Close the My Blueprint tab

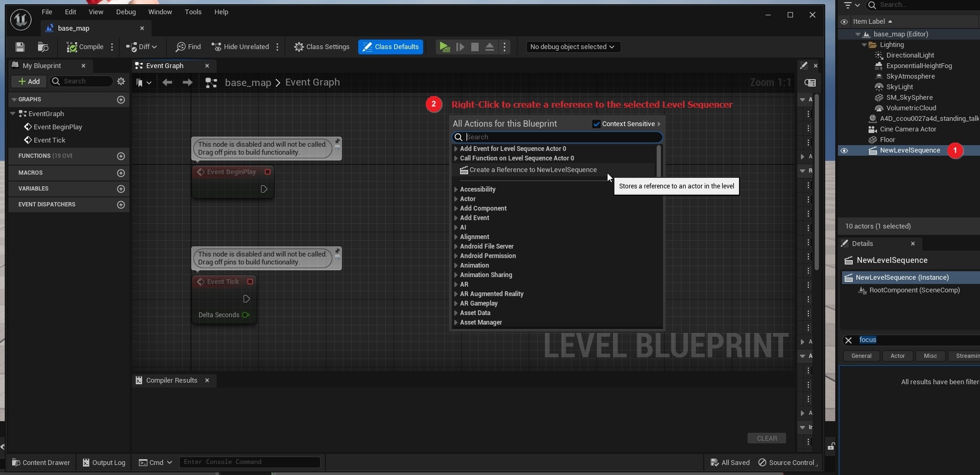click(83, 66)
